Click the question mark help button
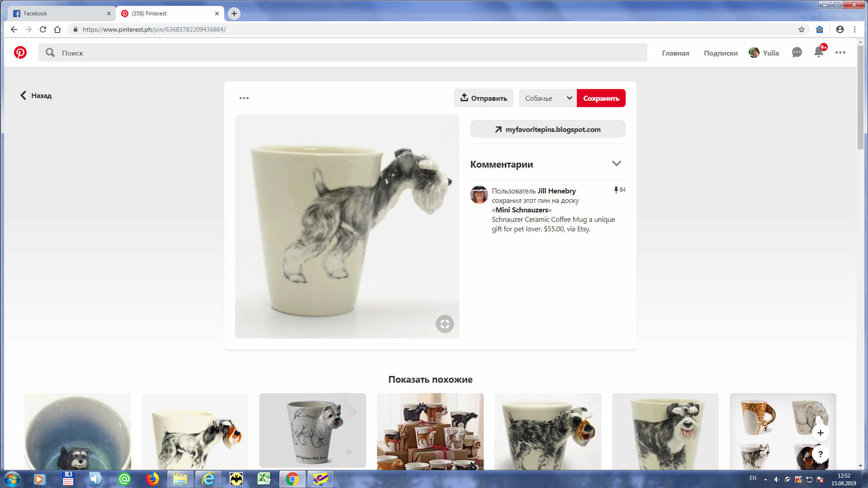The height and width of the screenshot is (488, 868). click(x=820, y=454)
